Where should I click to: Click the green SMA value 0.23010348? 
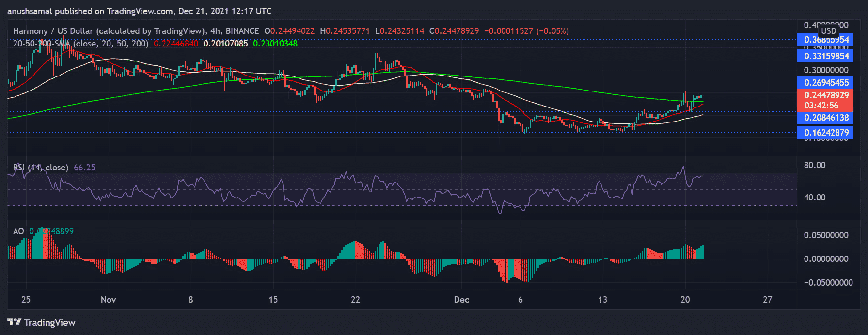(275, 44)
